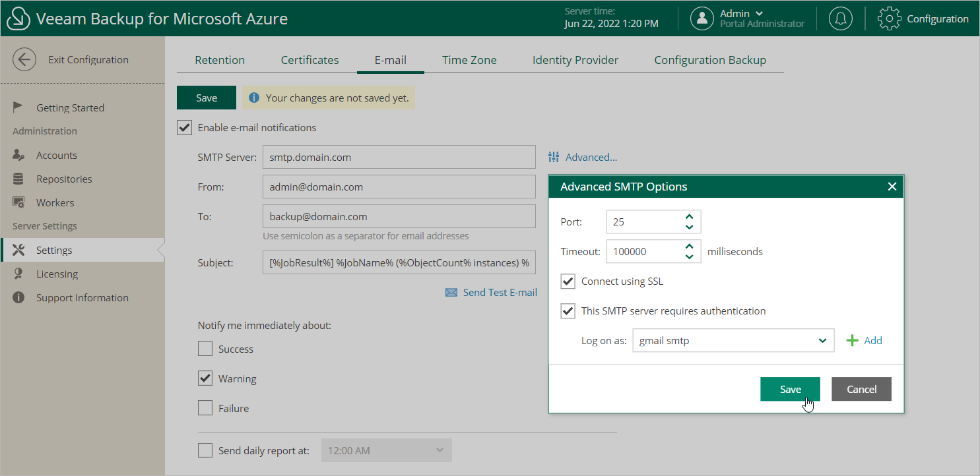Switch to the Time Zone tab

[469, 60]
